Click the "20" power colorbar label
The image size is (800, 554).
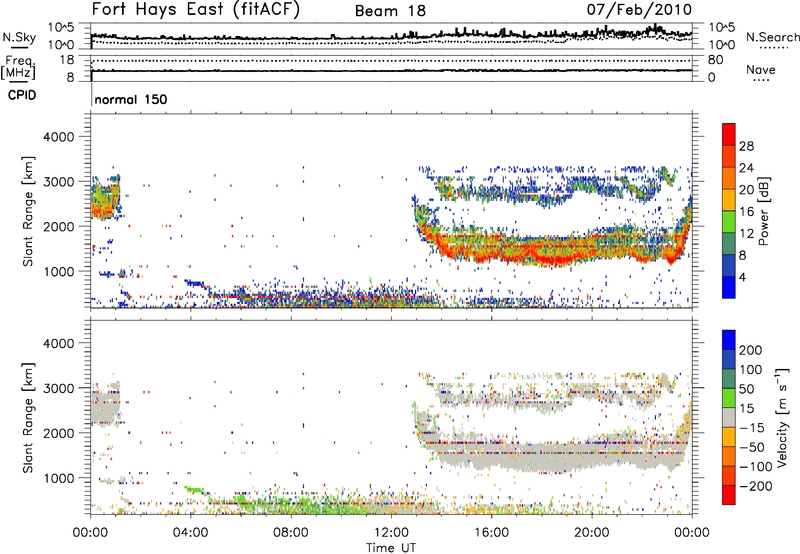click(x=746, y=190)
